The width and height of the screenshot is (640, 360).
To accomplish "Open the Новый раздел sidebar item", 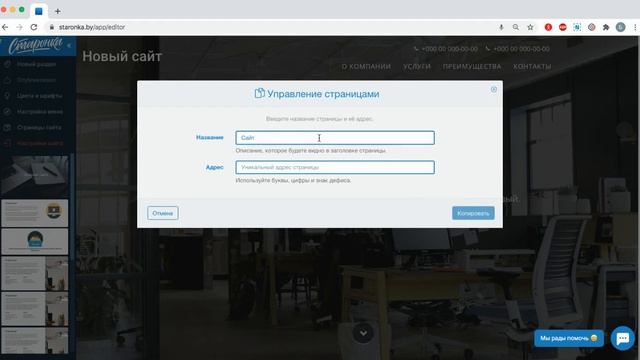I will point(36,64).
